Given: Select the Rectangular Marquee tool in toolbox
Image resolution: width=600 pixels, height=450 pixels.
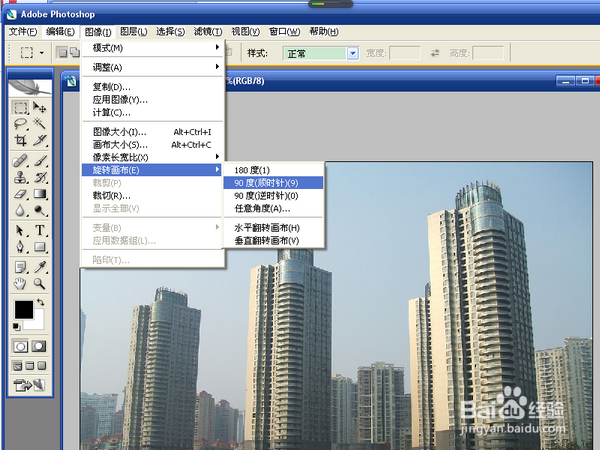Looking at the screenshot, I should pos(21,108).
